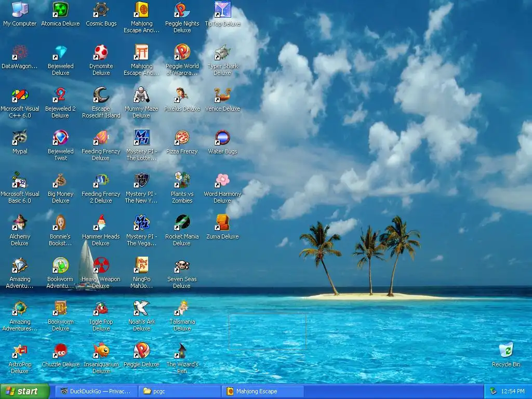Activate the Mahjong Escape taskbar button

tap(263, 391)
